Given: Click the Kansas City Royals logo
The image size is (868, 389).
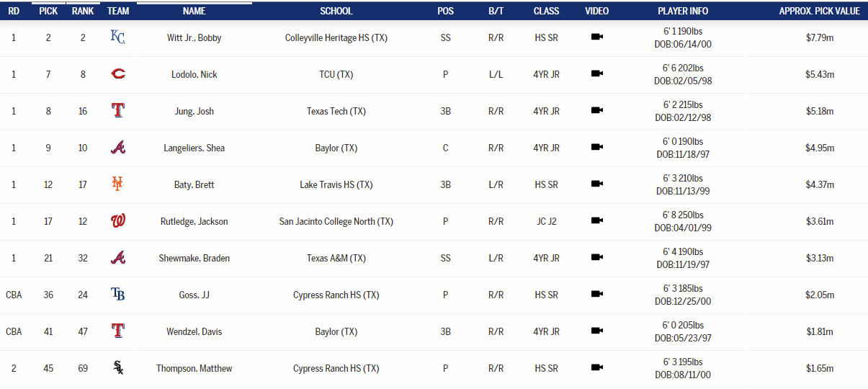Looking at the screenshot, I should point(118,37).
